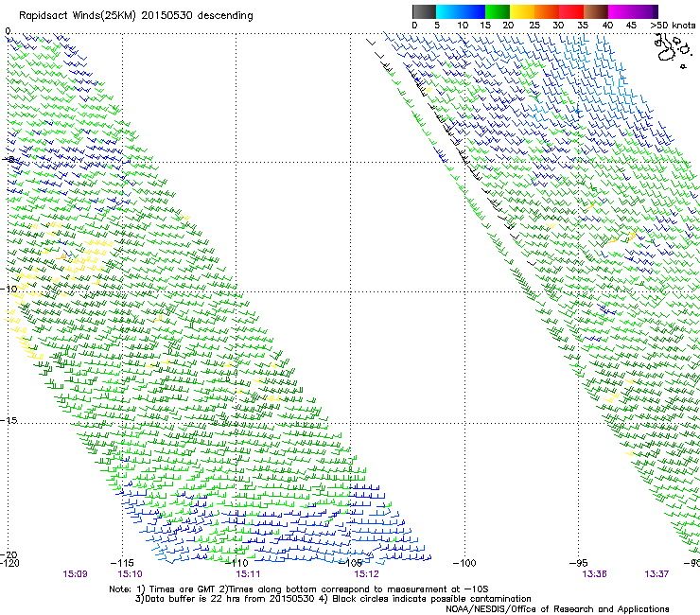Click the purple '13:37' pass time
700x615 pixels.
point(656,574)
